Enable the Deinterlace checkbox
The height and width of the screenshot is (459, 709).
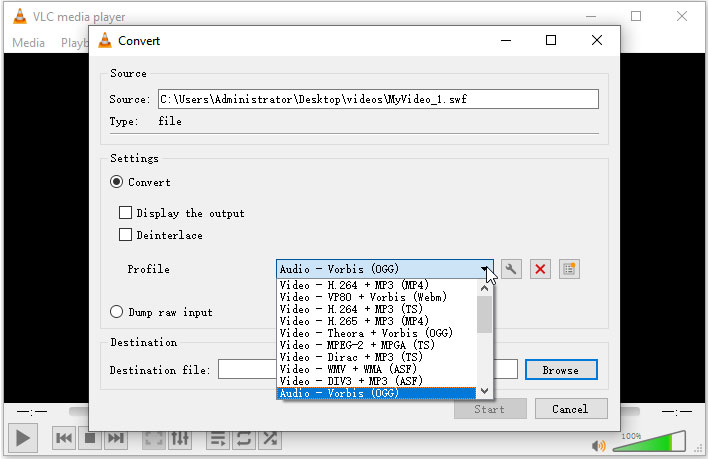[x=125, y=235]
